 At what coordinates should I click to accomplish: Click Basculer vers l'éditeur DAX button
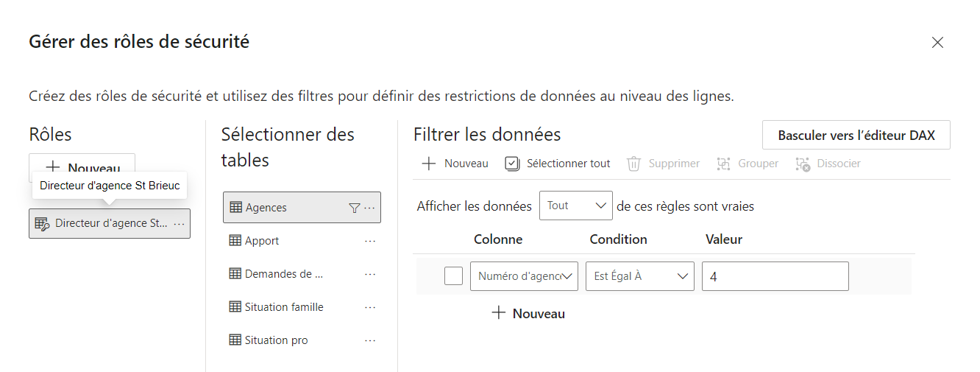856,136
